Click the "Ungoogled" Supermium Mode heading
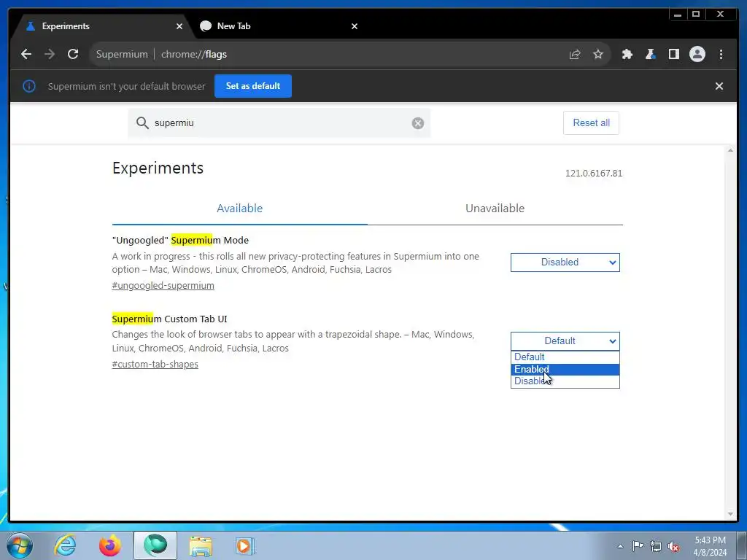This screenshot has height=560, width=747. [180, 241]
